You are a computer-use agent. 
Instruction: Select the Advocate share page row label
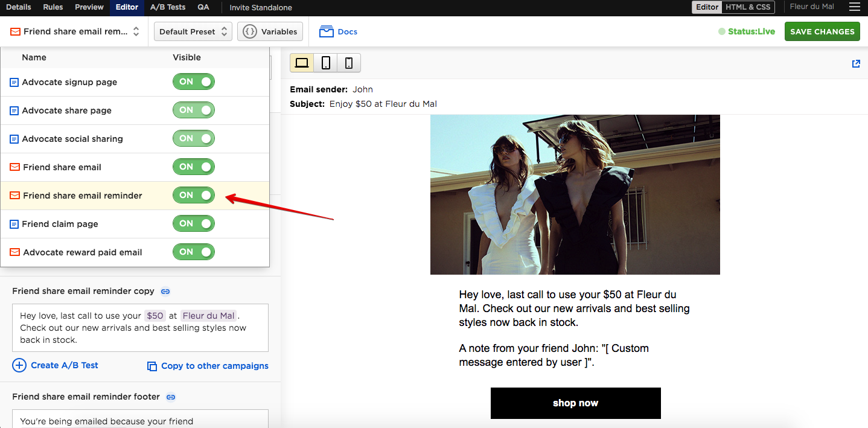pyautogui.click(x=67, y=110)
